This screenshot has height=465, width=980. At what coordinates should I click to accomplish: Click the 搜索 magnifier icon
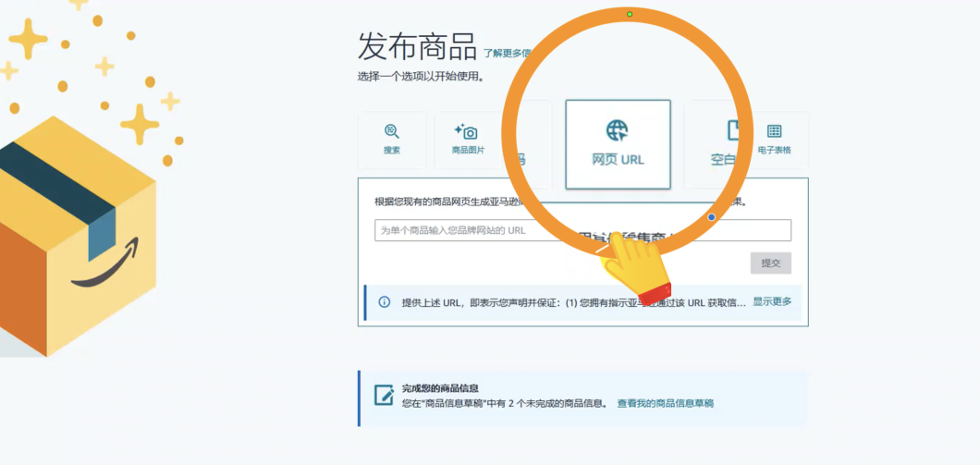click(392, 131)
